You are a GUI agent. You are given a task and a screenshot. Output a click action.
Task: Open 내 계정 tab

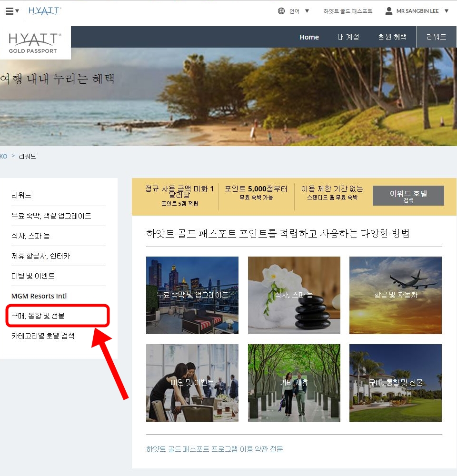348,37
